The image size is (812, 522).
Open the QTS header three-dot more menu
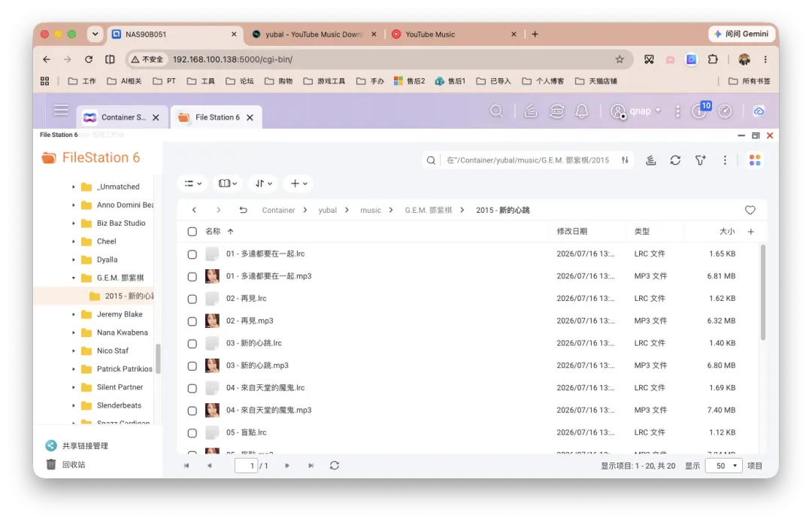(x=677, y=111)
